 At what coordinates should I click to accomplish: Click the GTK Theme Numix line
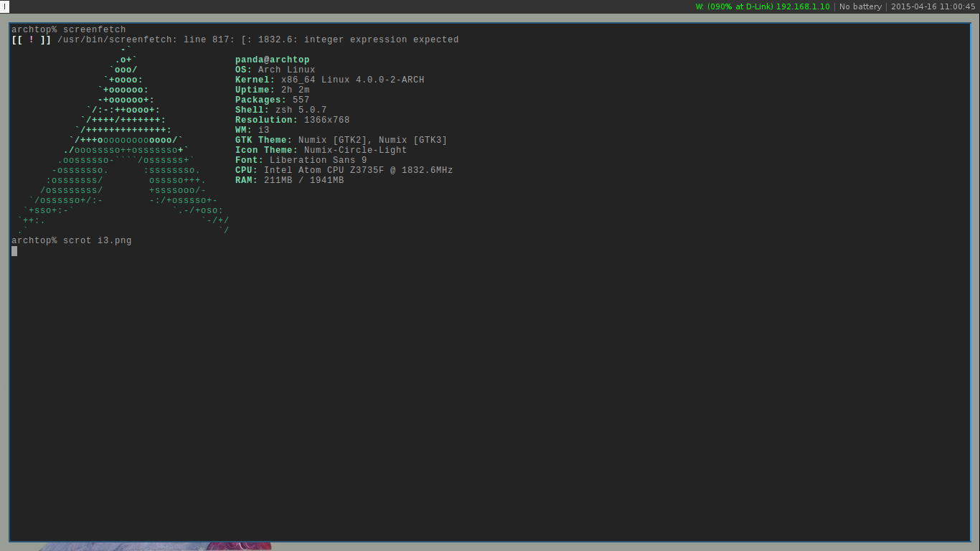[341, 140]
